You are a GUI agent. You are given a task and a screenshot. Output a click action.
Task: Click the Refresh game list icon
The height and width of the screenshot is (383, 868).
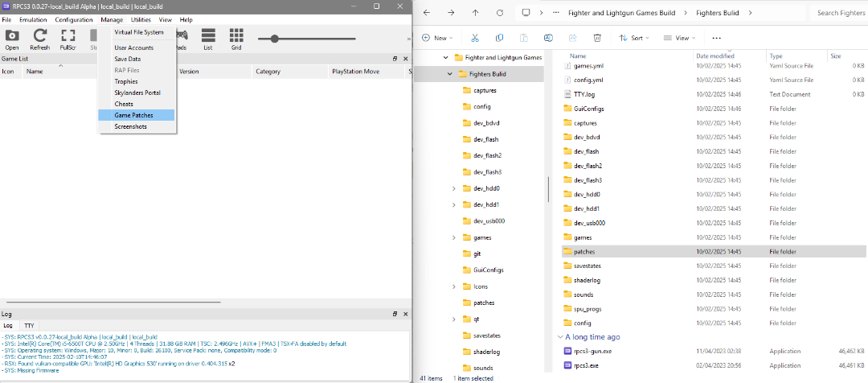(x=39, y=39)
